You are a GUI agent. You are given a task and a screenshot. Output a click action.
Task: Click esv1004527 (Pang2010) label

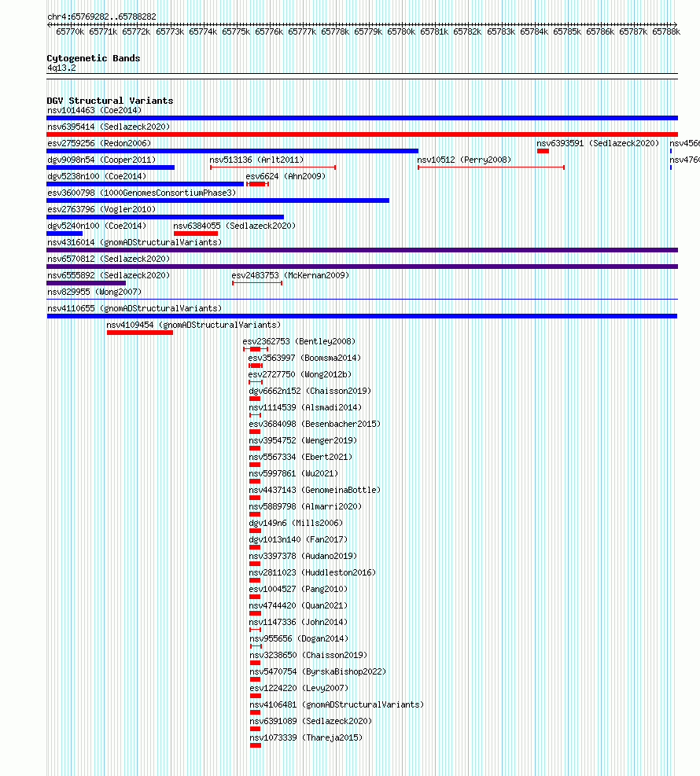pyautogui.click(x=298, y=589)
